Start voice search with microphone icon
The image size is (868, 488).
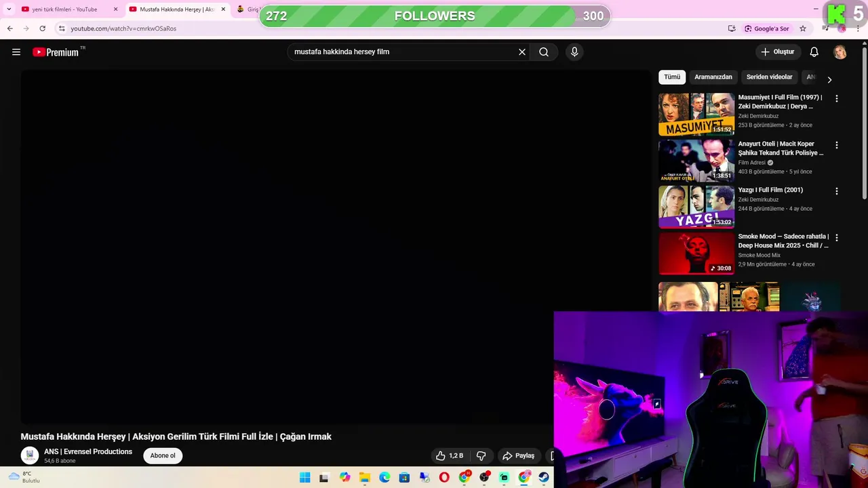pyautogui.click(x=574, y=52)
